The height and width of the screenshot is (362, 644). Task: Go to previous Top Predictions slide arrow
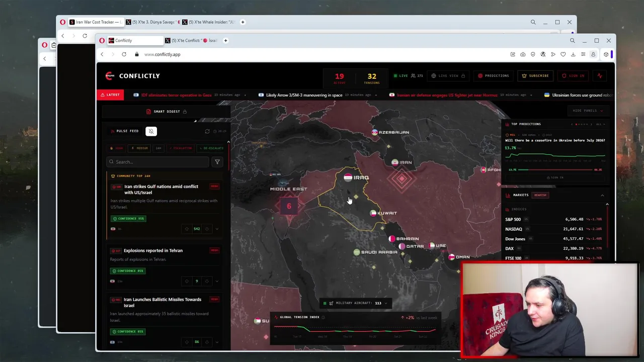point(572,124)
